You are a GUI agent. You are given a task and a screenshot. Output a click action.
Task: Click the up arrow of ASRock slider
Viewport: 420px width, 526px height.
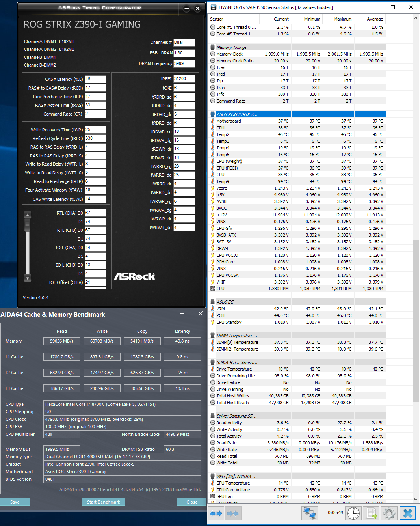(x=28, y=215)
